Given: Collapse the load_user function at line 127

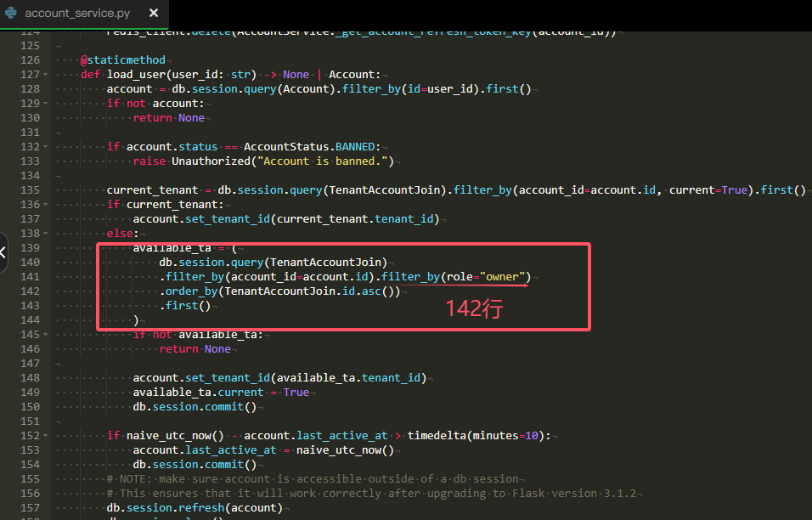Looking at the screenshot, I should [x=45, y=75].
